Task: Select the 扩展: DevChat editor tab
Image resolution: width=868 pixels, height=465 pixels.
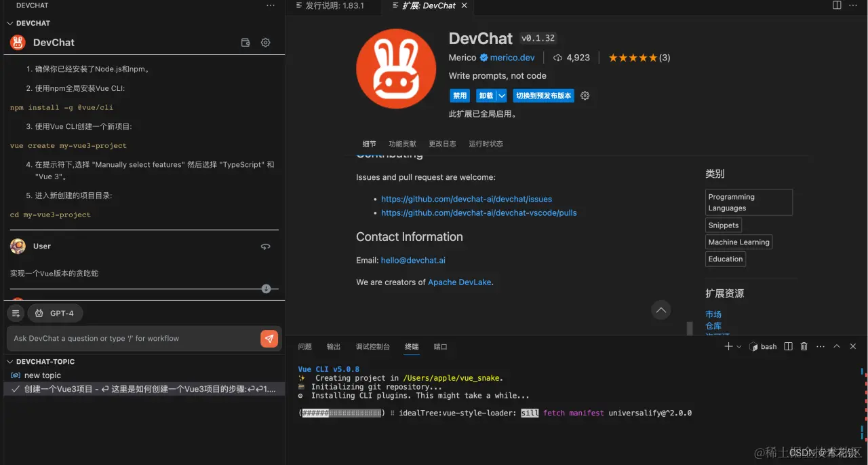Action: (x=431, y=5)
